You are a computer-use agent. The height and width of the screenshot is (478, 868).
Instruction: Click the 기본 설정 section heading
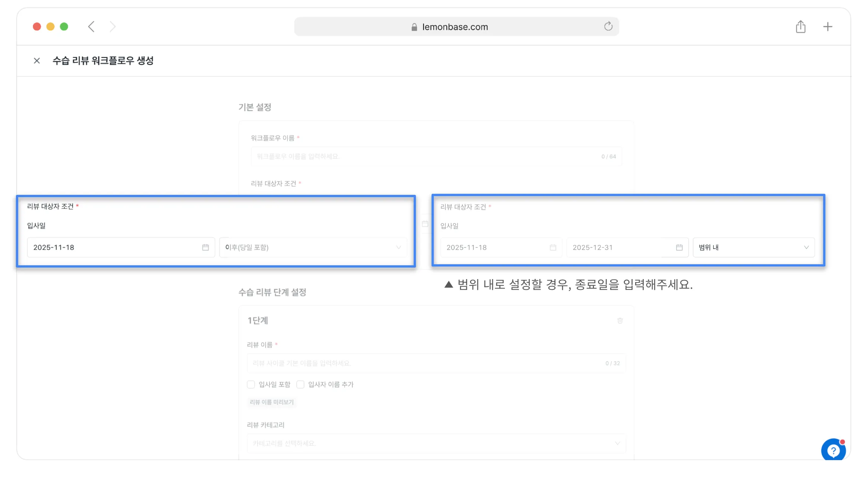pyautogui.click(x=255, y=107)
